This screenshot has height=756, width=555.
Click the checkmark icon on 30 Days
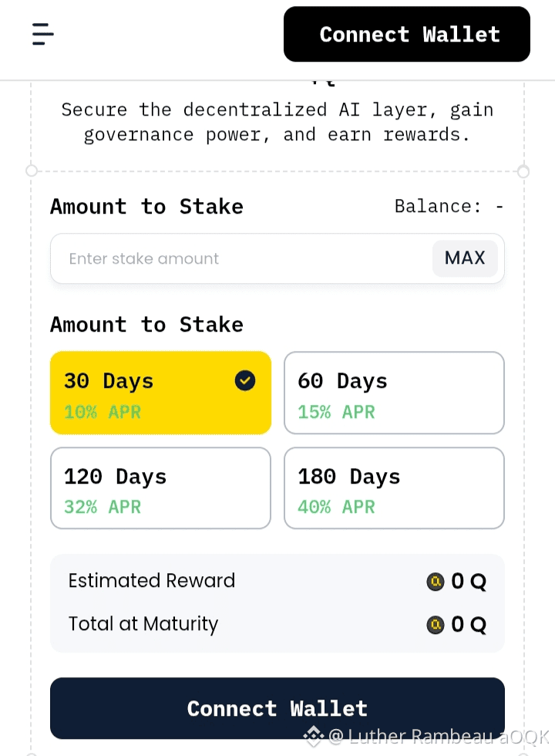245,380
